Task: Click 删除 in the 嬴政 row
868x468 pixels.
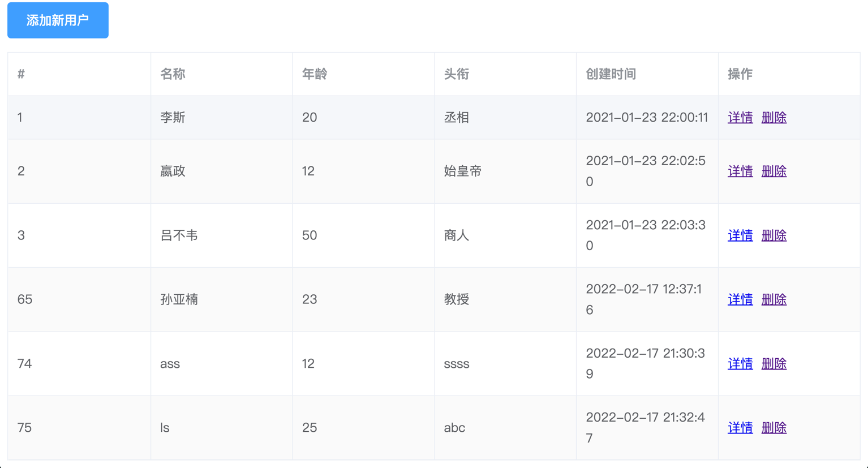Action: point(774,171)
